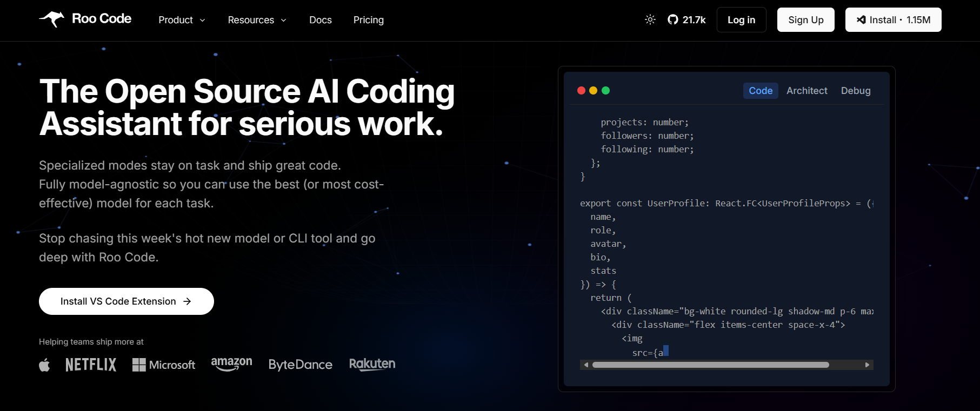Click the "return (" code line
Viewport: 980px width, 411px height.
point(611,298)
